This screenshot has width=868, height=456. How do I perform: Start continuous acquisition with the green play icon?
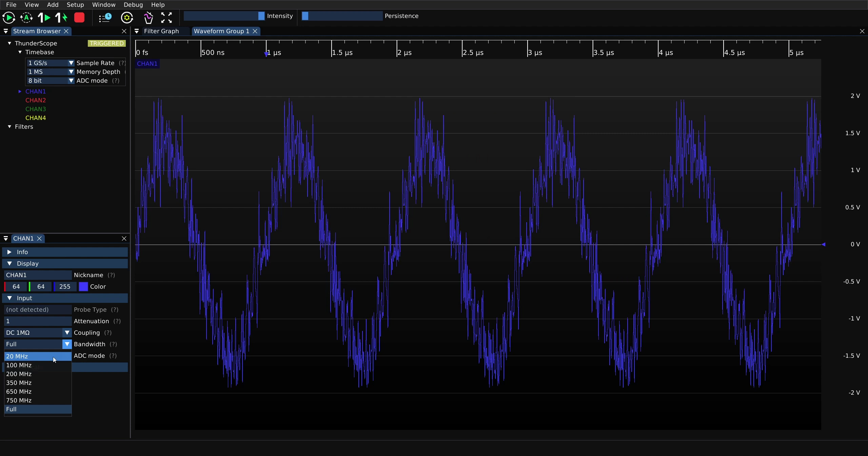(x=8, y=18)
